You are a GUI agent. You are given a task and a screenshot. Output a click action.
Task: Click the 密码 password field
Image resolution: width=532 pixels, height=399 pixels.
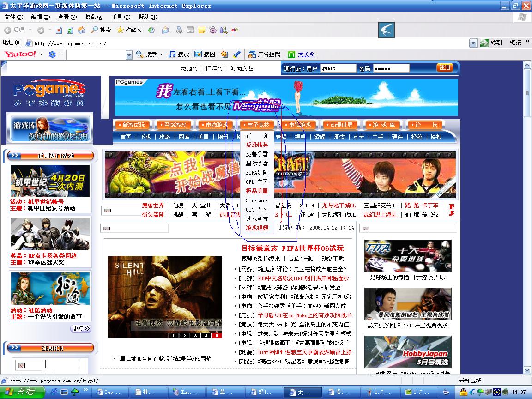pyautogui.click(x=391, y=68)
